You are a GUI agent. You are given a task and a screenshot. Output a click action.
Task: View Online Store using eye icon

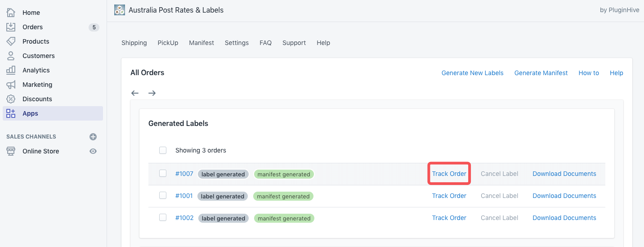(93, 151)
